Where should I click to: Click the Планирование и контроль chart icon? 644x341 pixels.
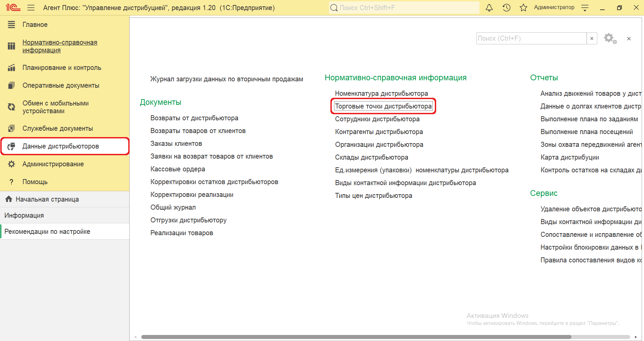pos(11,68)
